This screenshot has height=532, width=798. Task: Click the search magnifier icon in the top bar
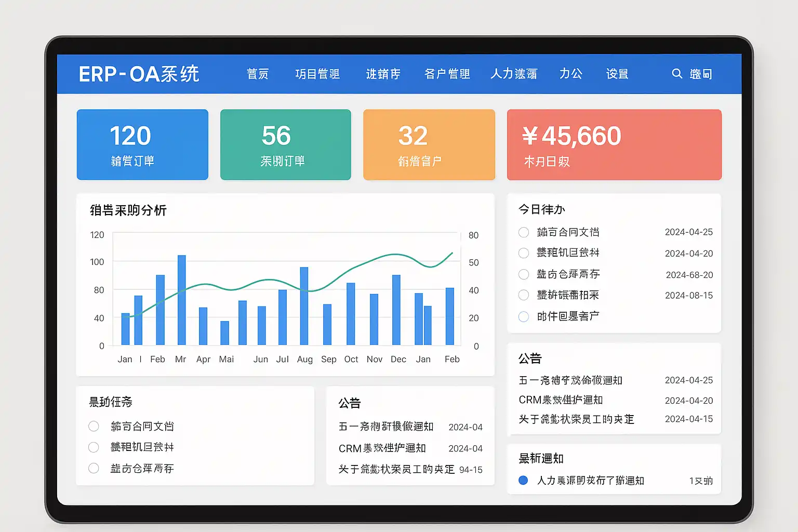pos(676,74)
